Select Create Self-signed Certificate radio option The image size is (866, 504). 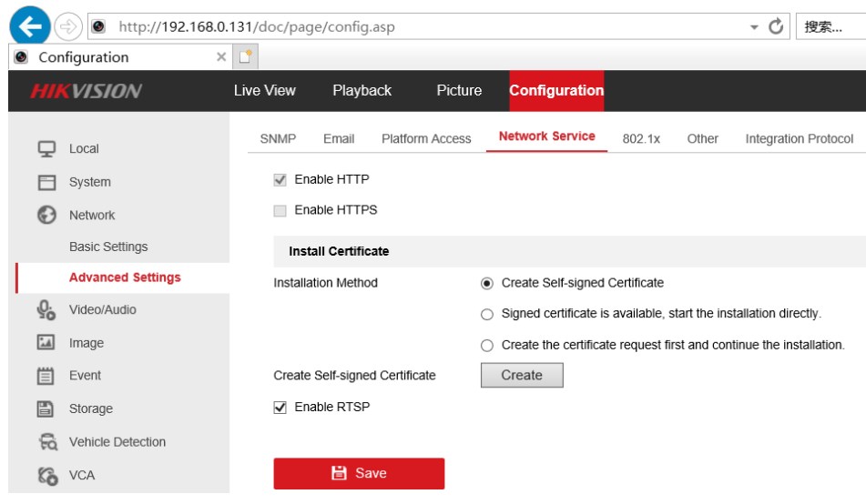point(487,284)
